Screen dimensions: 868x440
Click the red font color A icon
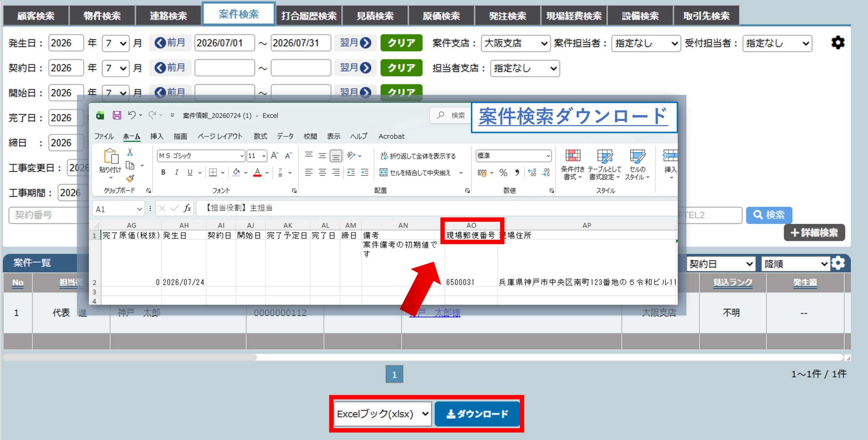click(258, 172)
